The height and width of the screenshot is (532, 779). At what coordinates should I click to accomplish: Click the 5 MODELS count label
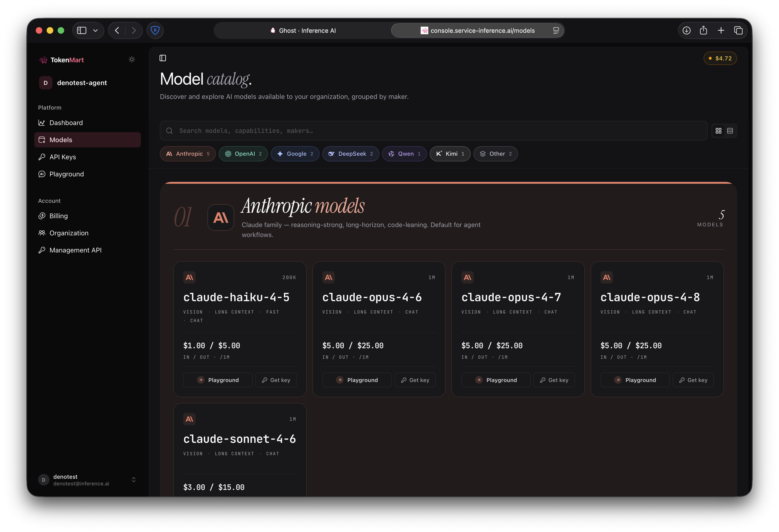pos(710,218)
